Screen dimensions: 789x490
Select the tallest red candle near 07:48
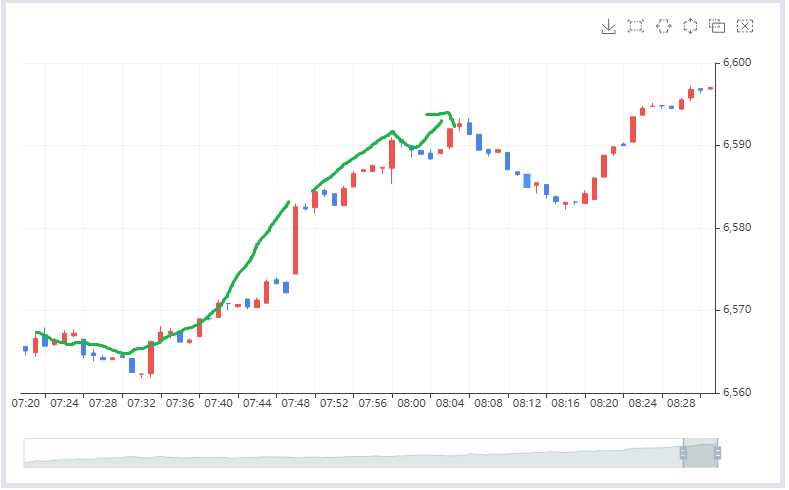point(295,240)
